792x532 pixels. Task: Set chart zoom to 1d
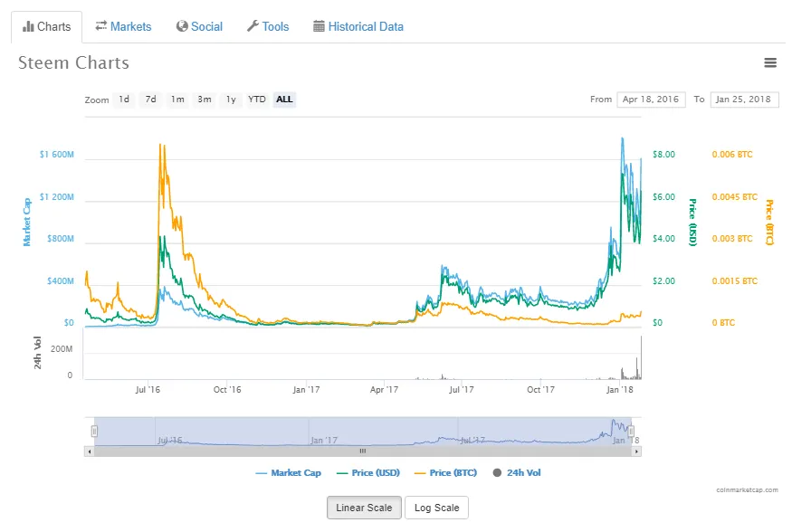pos(124,100)
